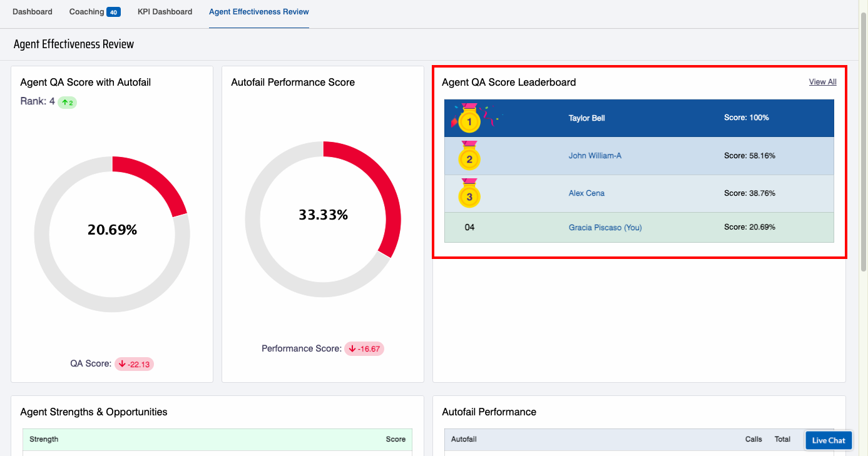Open John William-A's leaderboard profile
The width and height of the screenshot is (868, 456).
[595, 156]
